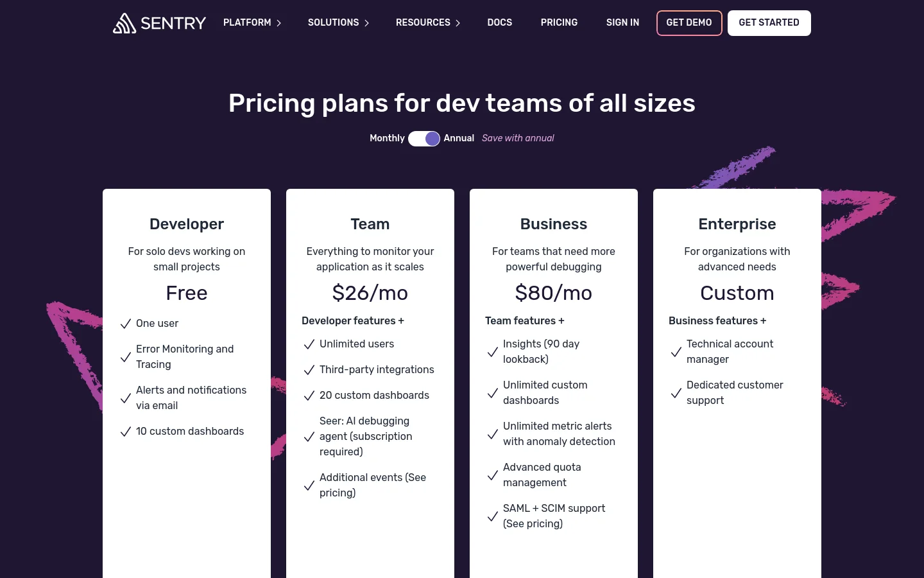924x578 pixels.
Task: Click checkmark beside Technical account manager
Action: [x=676, y=352]
